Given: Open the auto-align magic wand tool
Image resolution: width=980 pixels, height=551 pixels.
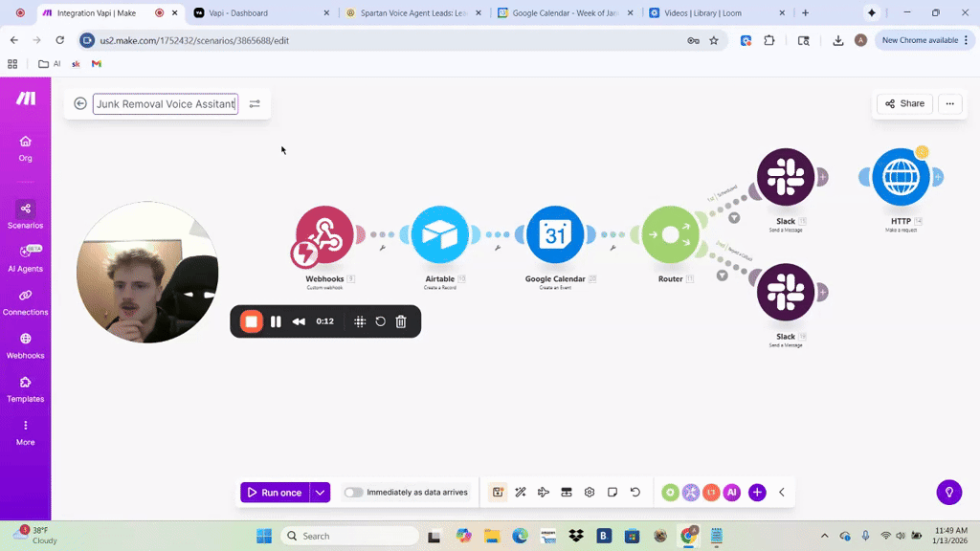Looking at the screenshot, I should coord(521,493).
